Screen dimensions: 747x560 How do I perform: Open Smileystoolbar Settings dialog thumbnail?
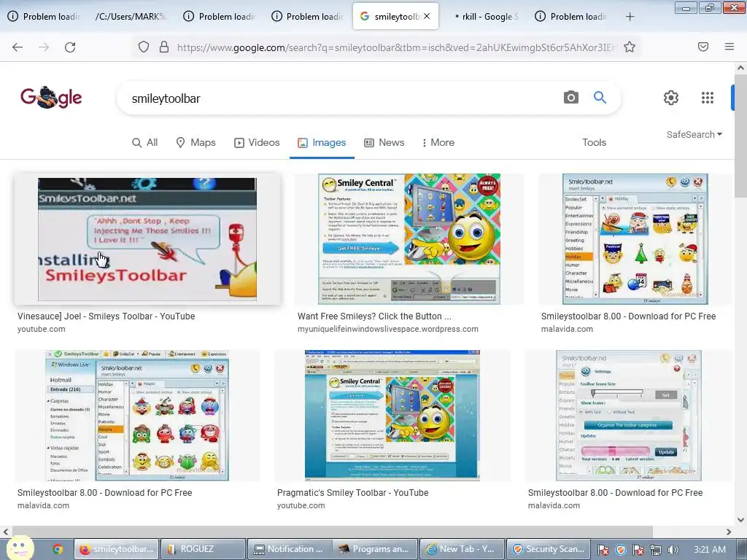[628, 415]
